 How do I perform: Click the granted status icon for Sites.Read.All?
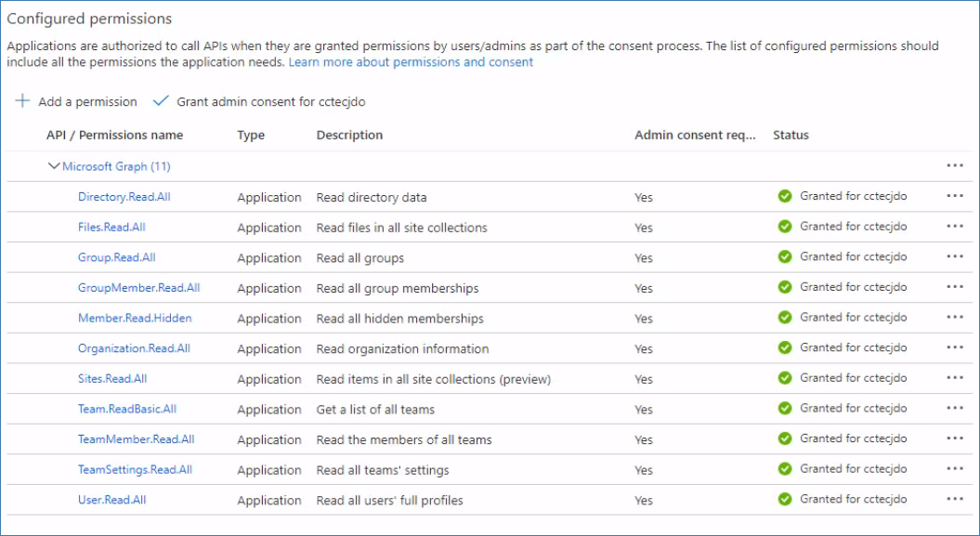(x=785, y=378)
